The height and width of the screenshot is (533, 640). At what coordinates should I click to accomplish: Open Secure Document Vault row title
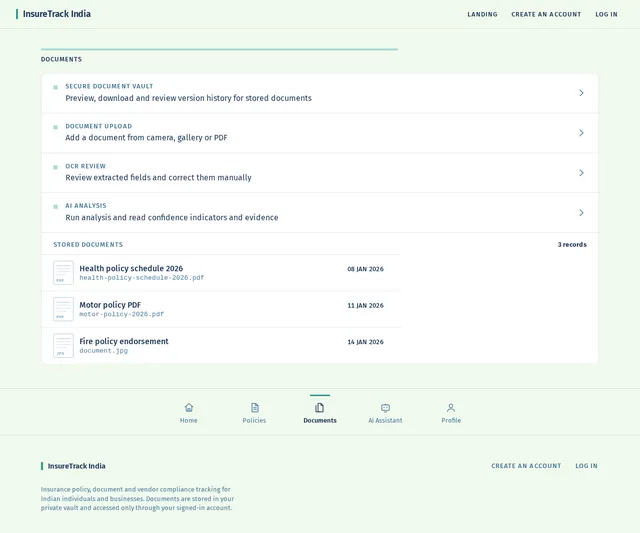click(109, 87)
